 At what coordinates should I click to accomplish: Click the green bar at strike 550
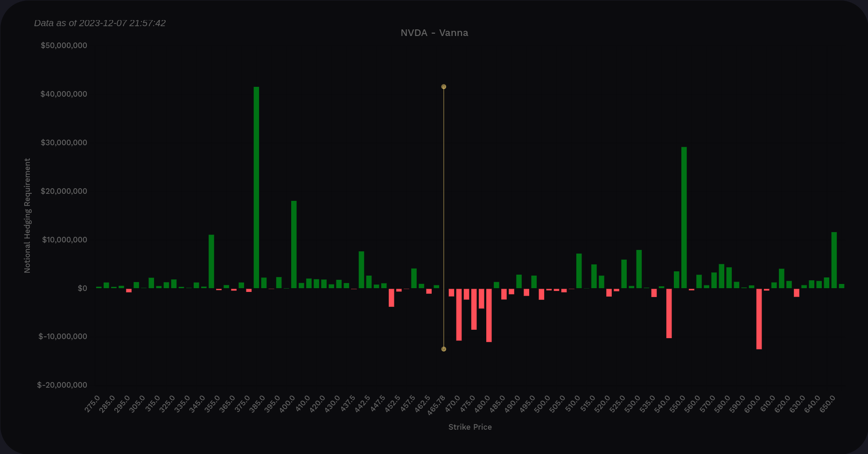click(x=684, y=218)
